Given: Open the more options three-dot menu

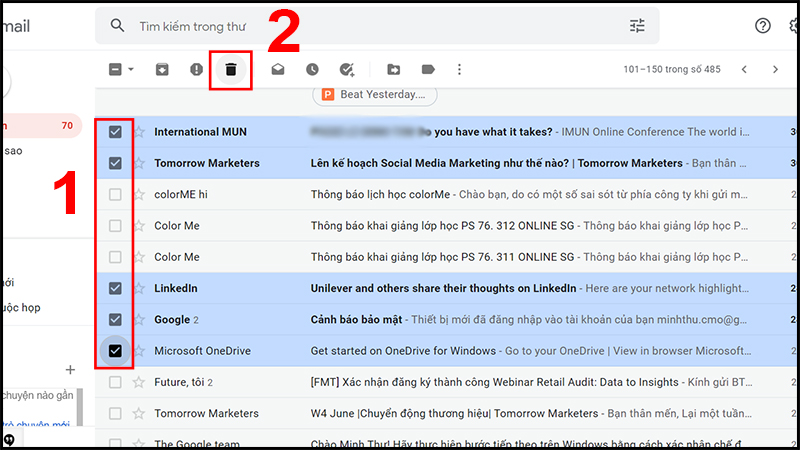Looking at the screenshot, I should (x=459, y=69).
